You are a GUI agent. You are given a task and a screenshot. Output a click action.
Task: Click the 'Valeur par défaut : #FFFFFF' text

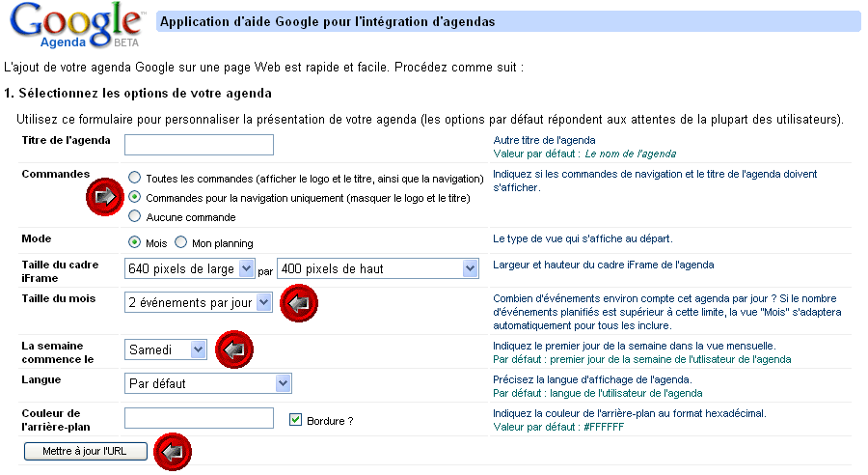tap(558, 427)
